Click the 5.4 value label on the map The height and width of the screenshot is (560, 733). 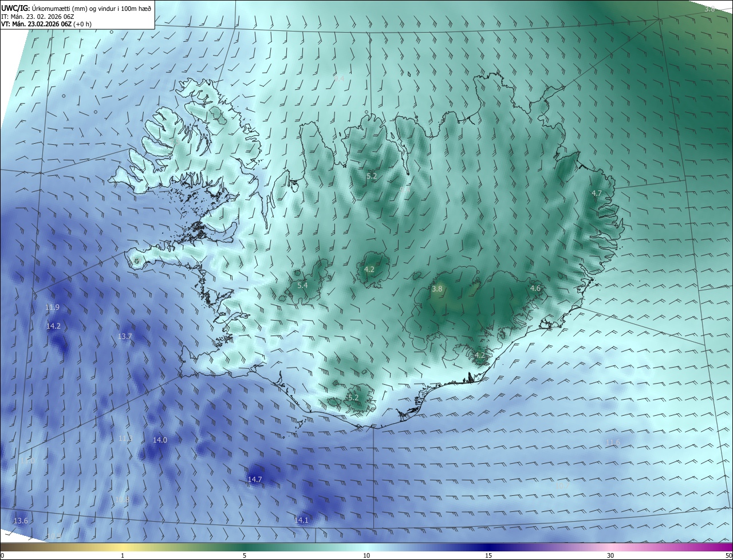tap(302, 285)
